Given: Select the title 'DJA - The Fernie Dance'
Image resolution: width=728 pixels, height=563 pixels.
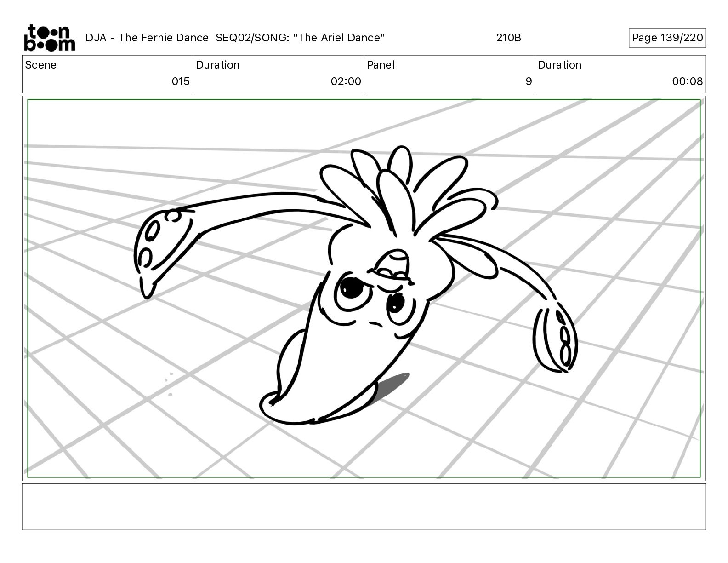Looking at the screenshot, I should pos(147,38).
